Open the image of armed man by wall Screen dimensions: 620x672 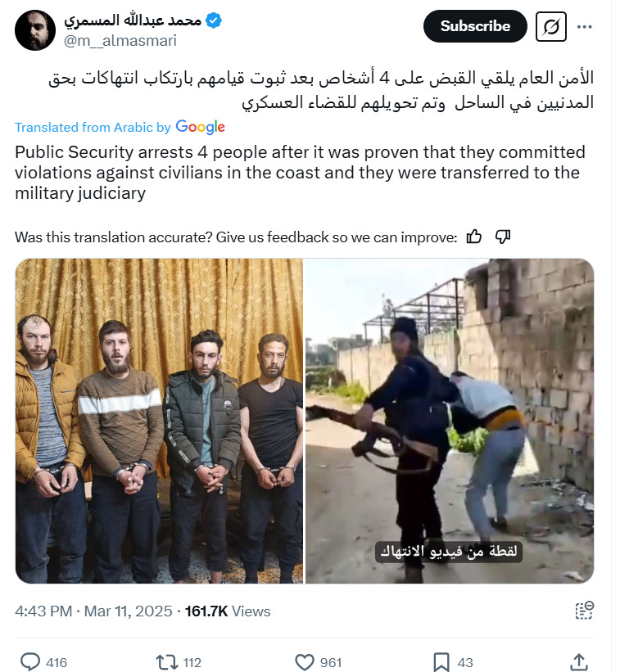tap(450, 421)
